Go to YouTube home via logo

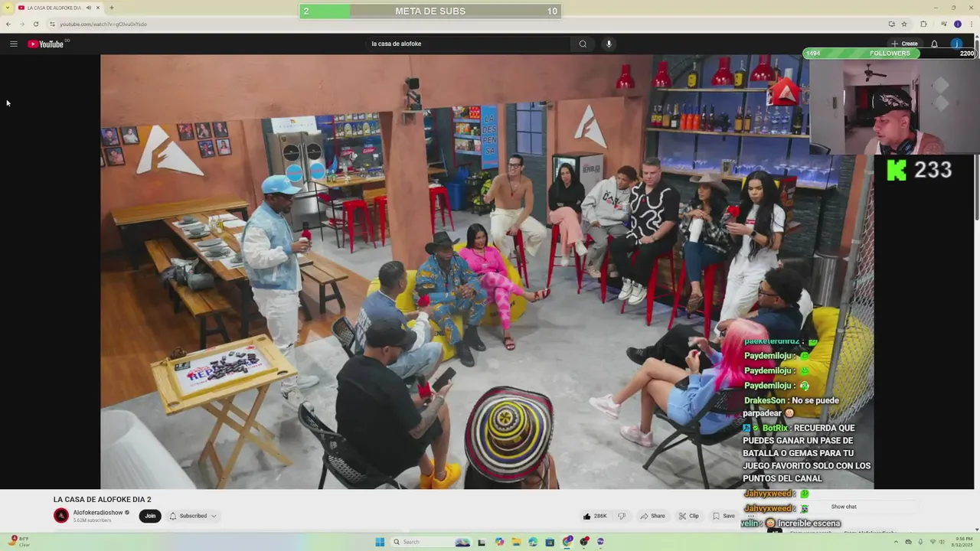click(46, 44)
